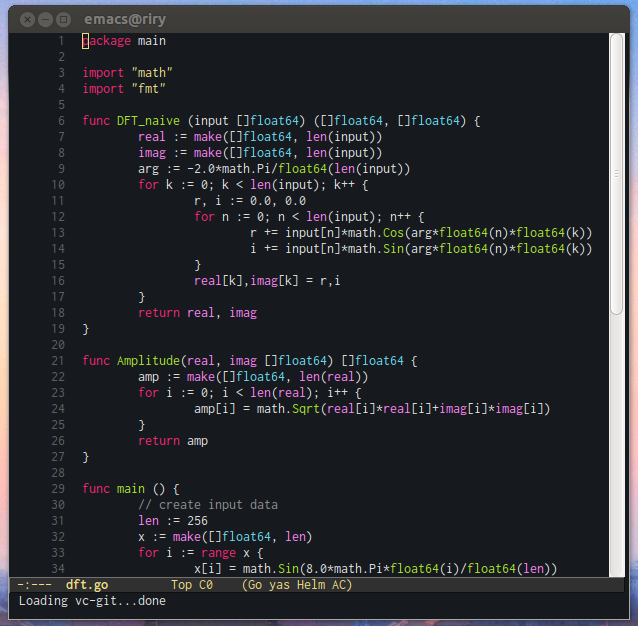
Task: Click 'r, i := 0.0, 0.0' line
Action: click(250, 201)
